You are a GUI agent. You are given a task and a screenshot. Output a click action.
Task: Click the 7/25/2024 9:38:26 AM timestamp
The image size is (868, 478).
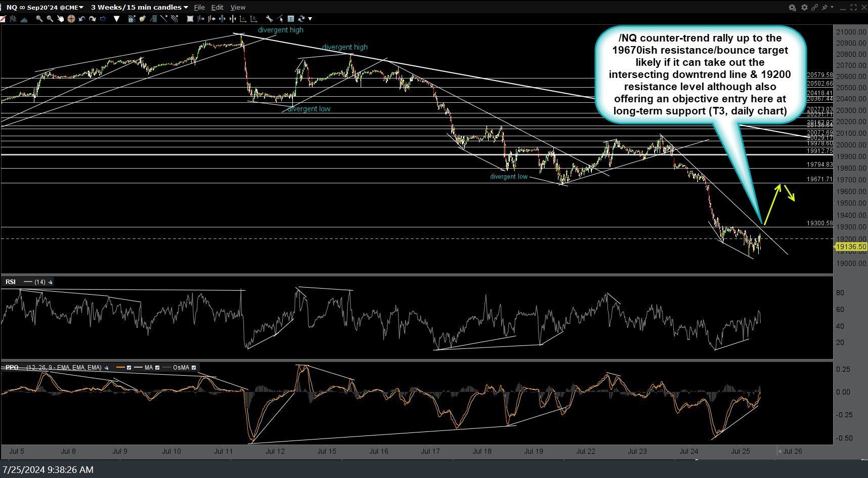coord(48,470)
